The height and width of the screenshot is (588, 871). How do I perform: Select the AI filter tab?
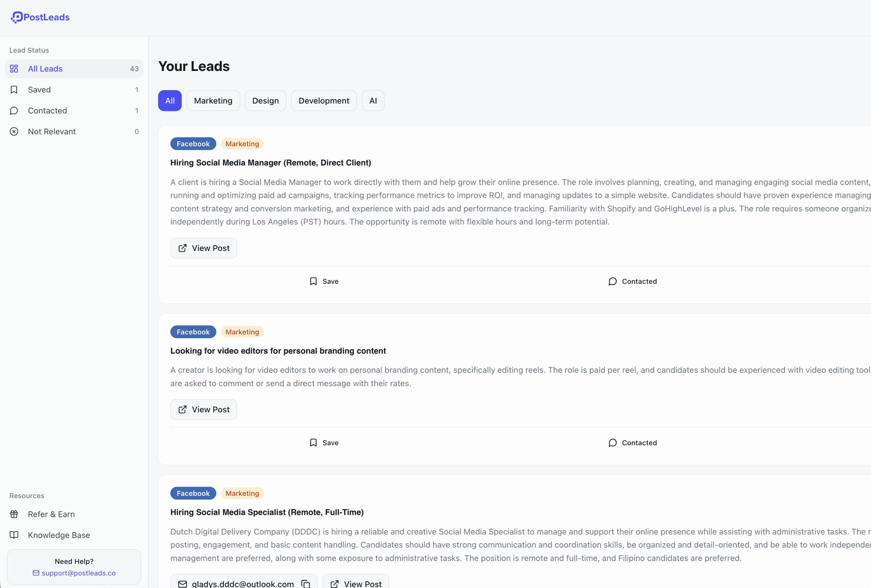[x=373, y=100]
